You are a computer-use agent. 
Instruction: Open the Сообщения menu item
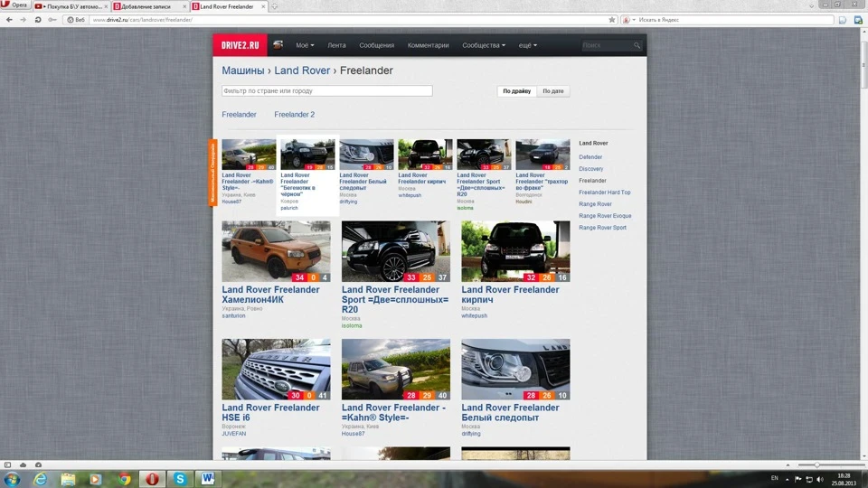[376, 45]
